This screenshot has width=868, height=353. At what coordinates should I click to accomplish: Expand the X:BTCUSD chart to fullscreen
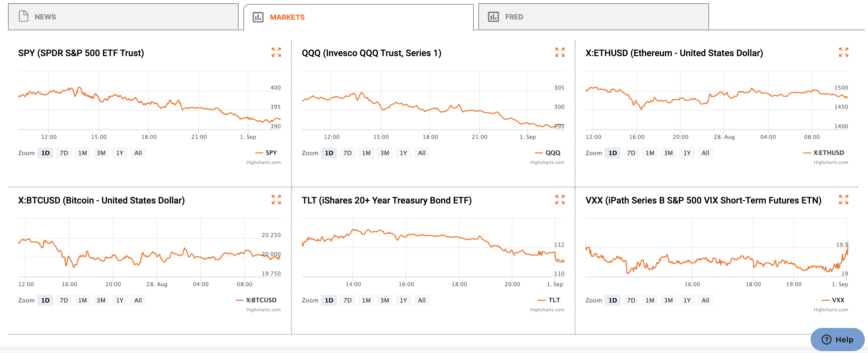(x=276, y=200)
